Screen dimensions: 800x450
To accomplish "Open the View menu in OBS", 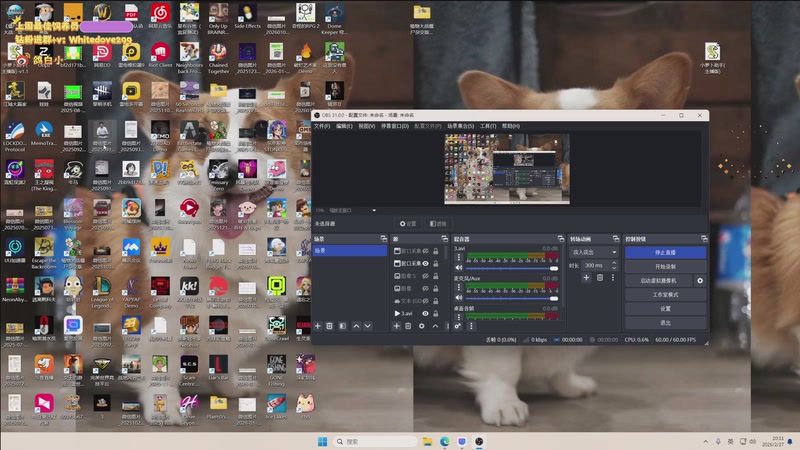I will (x=367, y=126).
